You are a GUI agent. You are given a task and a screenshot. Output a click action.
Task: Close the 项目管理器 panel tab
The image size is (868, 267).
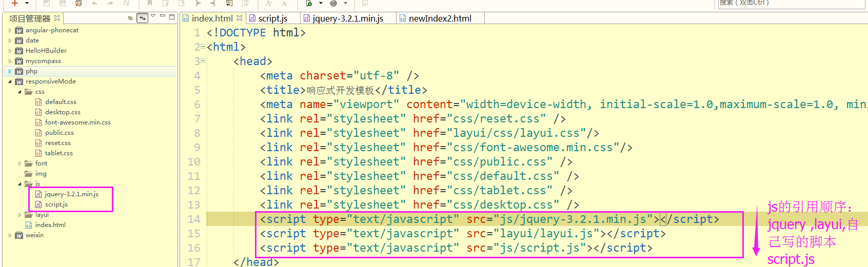pyautogui.click(x=57, y=18)
